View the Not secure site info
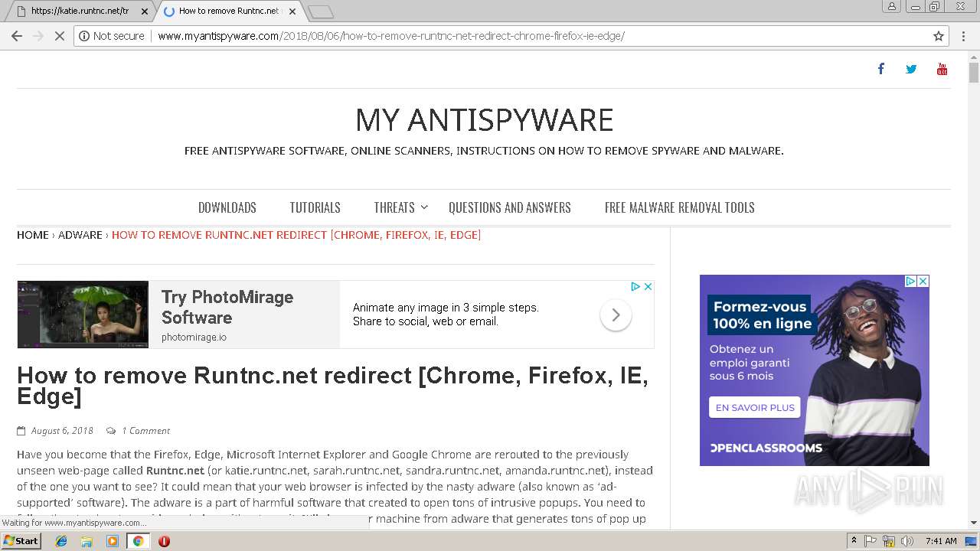The image size is (980, 551). point(112,36)
